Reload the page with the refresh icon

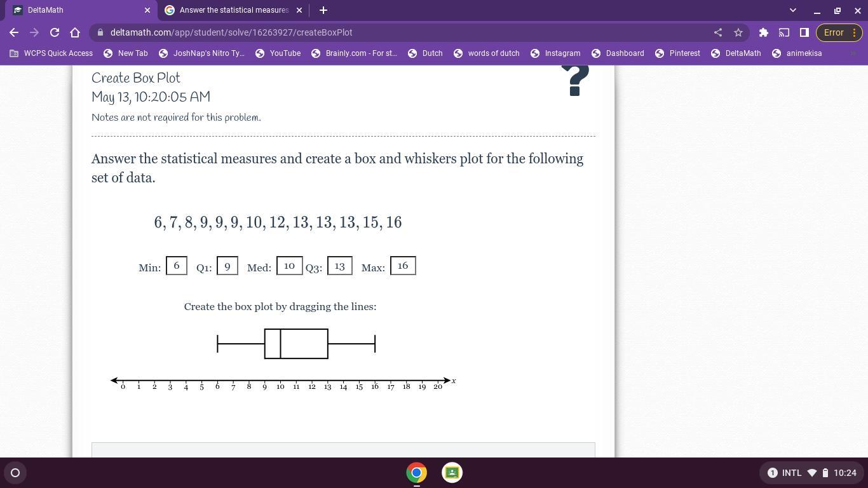[55, 32]
